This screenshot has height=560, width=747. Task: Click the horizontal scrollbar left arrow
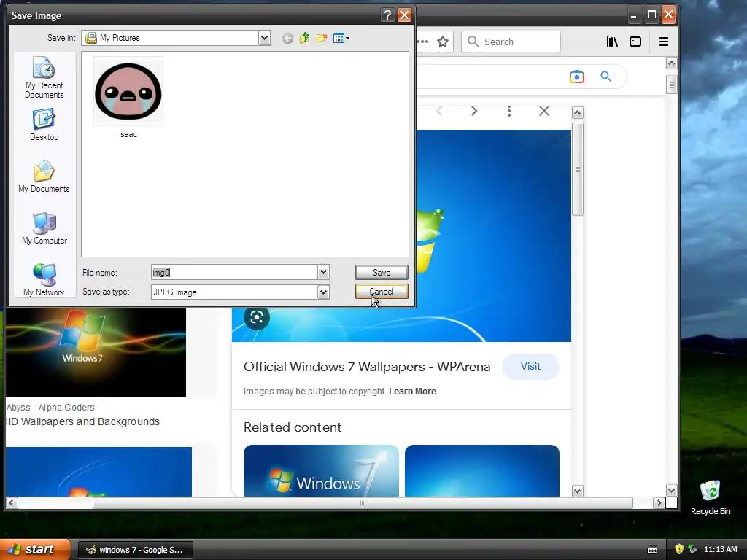pyautogui.click(x=12, y=503)
